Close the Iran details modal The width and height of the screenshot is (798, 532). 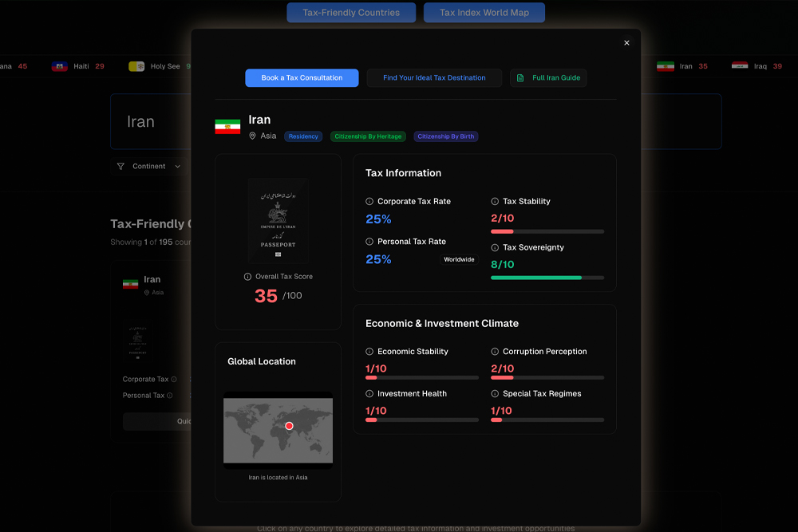(626, 43)
